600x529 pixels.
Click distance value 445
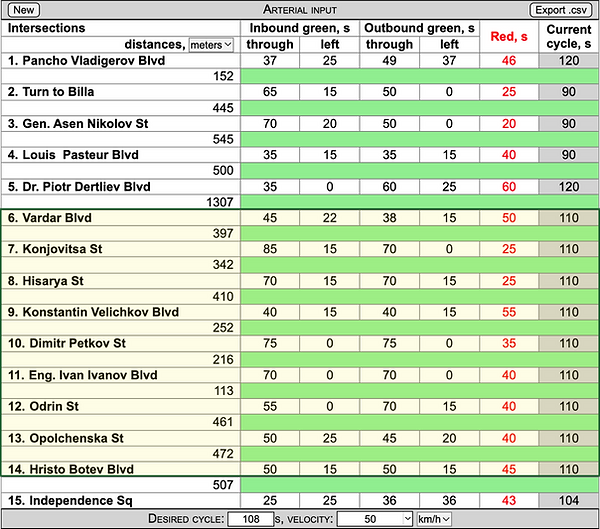pyautogui.click(x=223, y=108)
